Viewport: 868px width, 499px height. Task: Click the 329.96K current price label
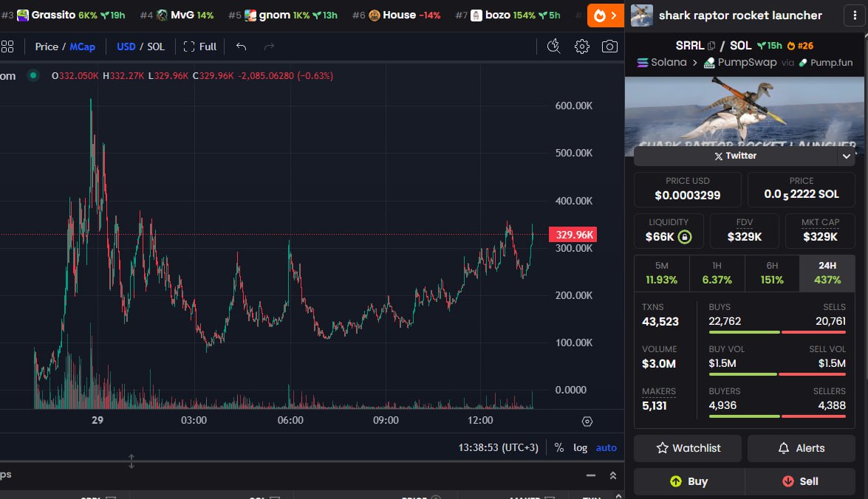tap(573, 235)
